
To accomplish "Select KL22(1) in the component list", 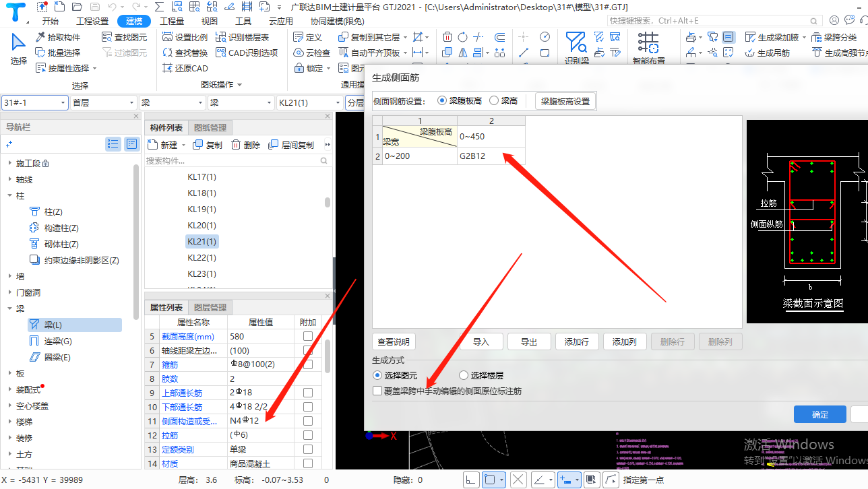I will (201, 257).
